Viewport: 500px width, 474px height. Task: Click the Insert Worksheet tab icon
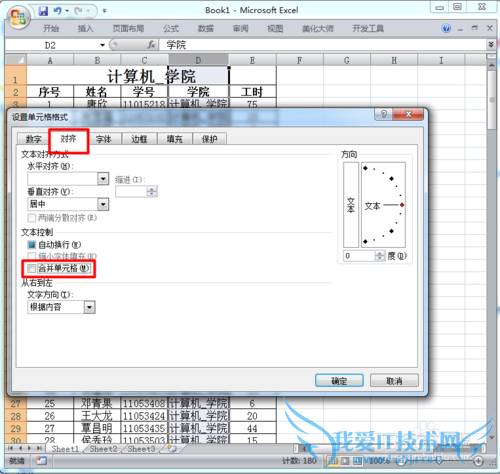pyautogui.click(x=172, y=449)
